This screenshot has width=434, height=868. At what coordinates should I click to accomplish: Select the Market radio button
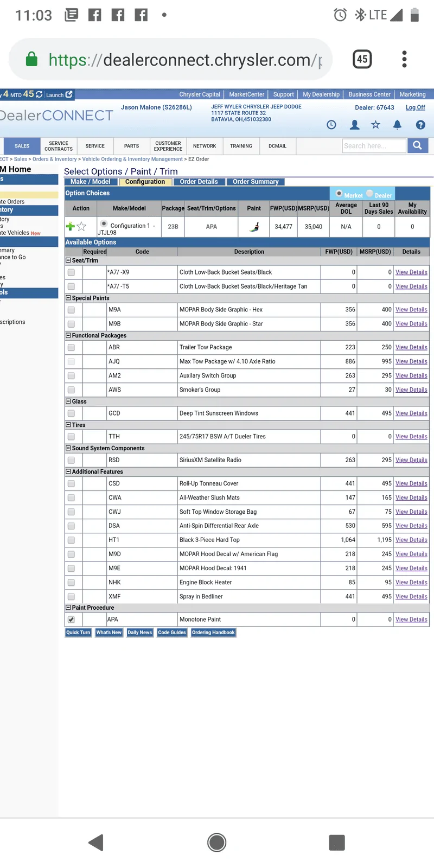[x=339, y=194]
